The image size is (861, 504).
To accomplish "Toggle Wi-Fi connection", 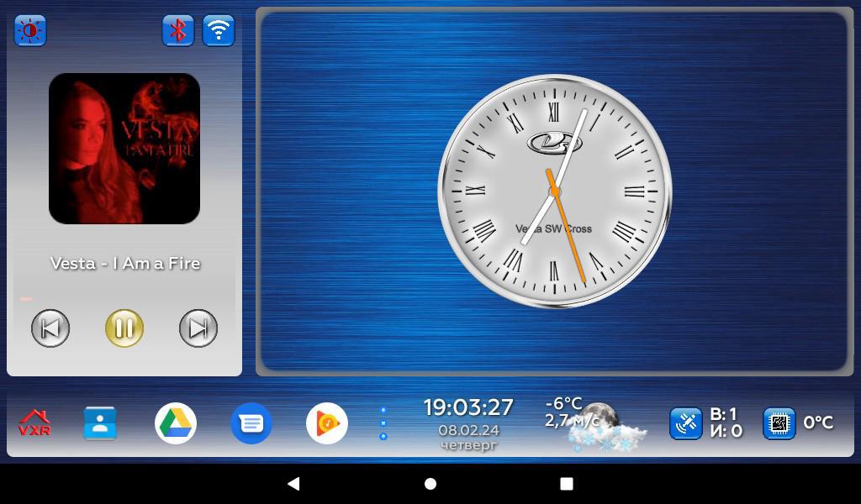I will tap(219, 30).
